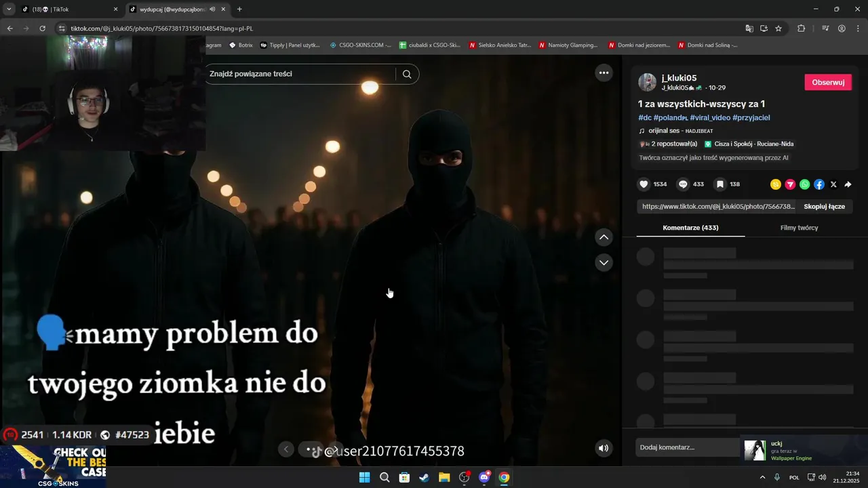Open the #viral_video hashtag
868x488 pixels.
(710, 118)
